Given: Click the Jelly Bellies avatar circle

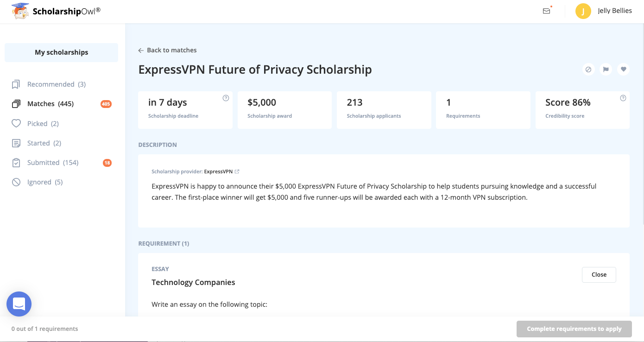Looking at the screenshot, I should coord(583,11).
